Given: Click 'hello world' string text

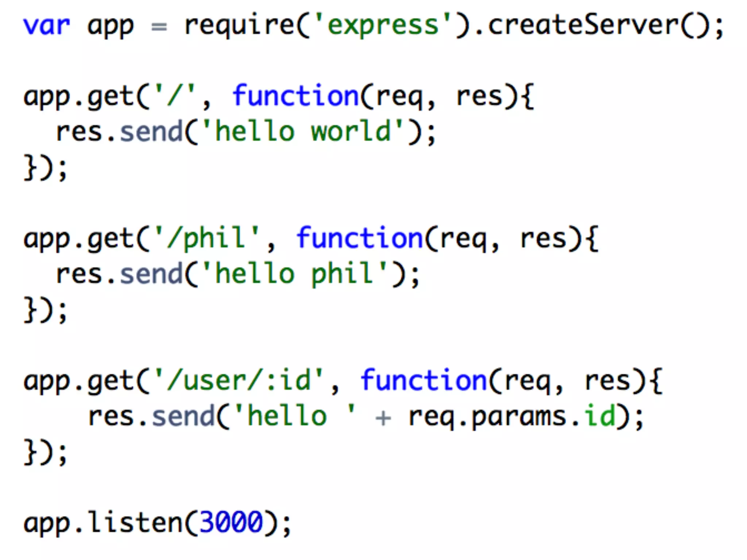Looking at the screenshot, I should point(303,131).
